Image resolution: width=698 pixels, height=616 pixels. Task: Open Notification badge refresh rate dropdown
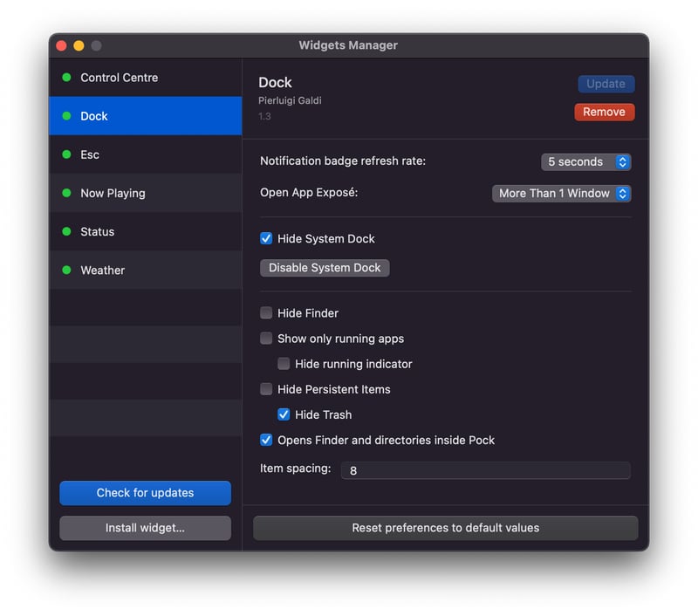pyautogui.click(x=585, y=162)
